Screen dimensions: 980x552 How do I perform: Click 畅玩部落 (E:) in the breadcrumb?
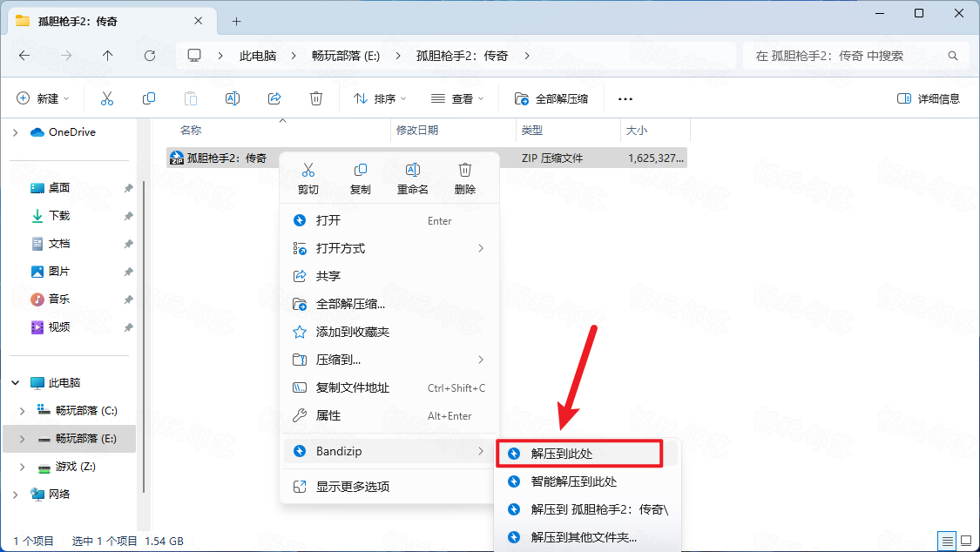point(346,56)
